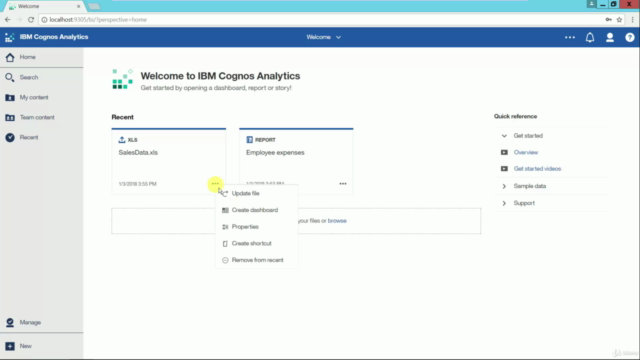Open the SalesData.xls recent card
The image size is (640, 360).
pos(169,161)
